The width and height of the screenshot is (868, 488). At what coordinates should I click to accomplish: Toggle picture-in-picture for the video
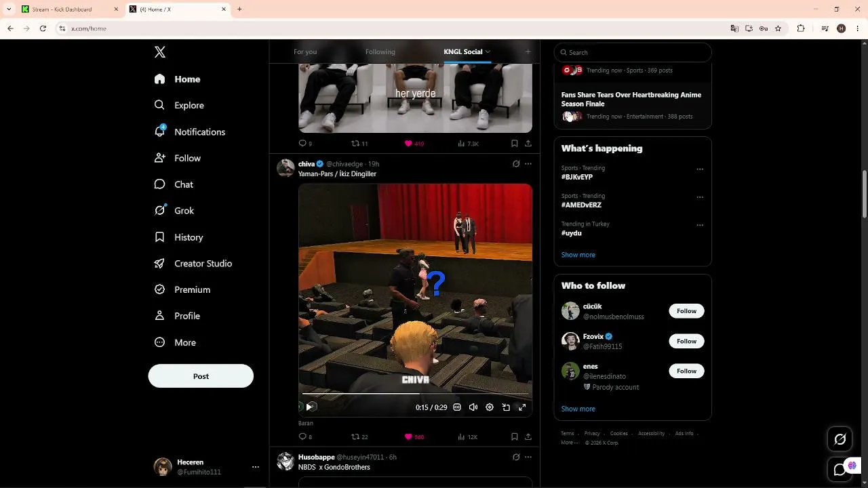click(x=506, y=407)
